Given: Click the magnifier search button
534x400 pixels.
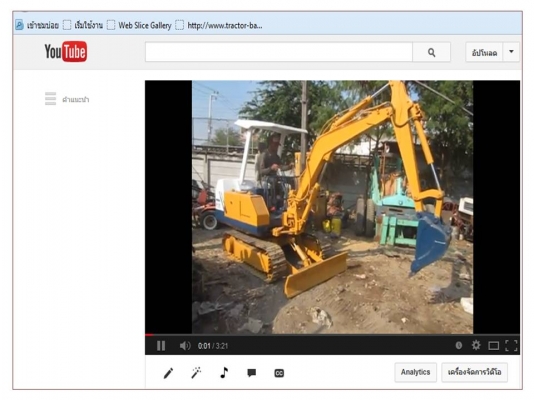Looking at the screenshot, I should click(431, 52).
